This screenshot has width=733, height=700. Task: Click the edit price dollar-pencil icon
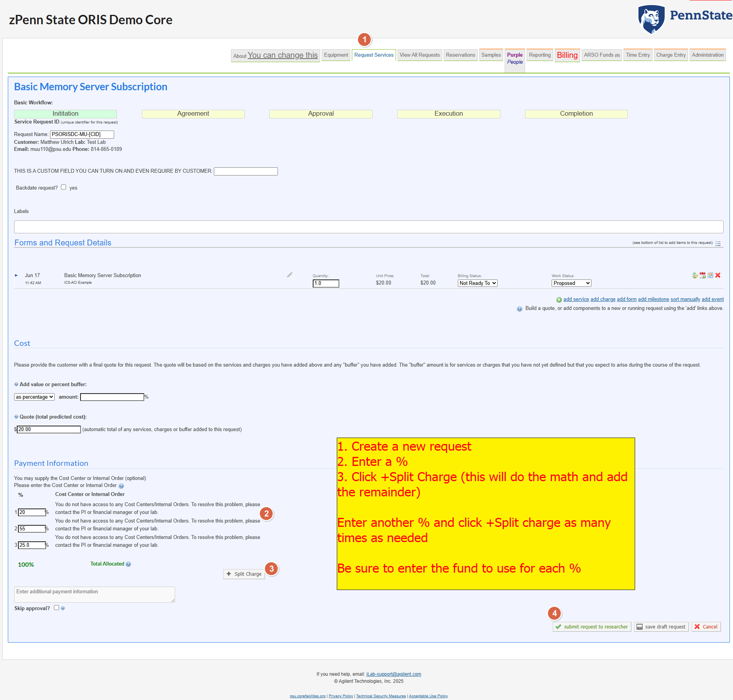(x=695, y=275)
